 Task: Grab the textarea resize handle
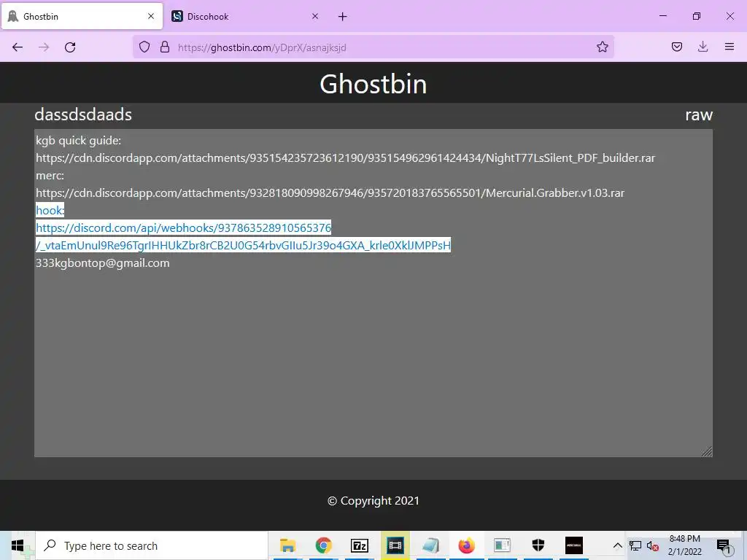(x=707, y=451)
